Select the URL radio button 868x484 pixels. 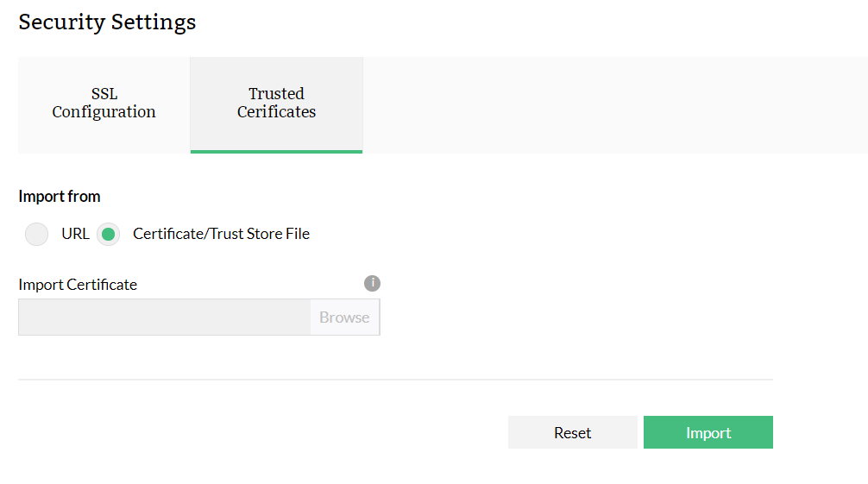36,234
